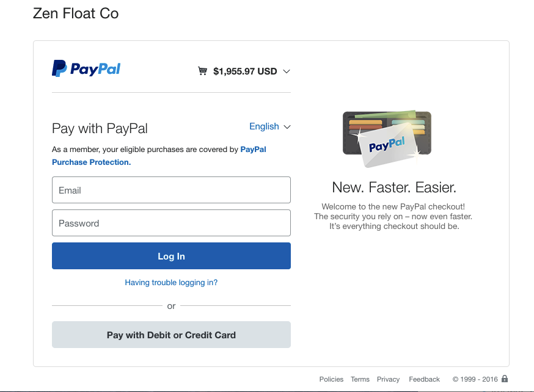Click the chevron next to English
Viewport: 534px width, 392px height.
point(287,127)
